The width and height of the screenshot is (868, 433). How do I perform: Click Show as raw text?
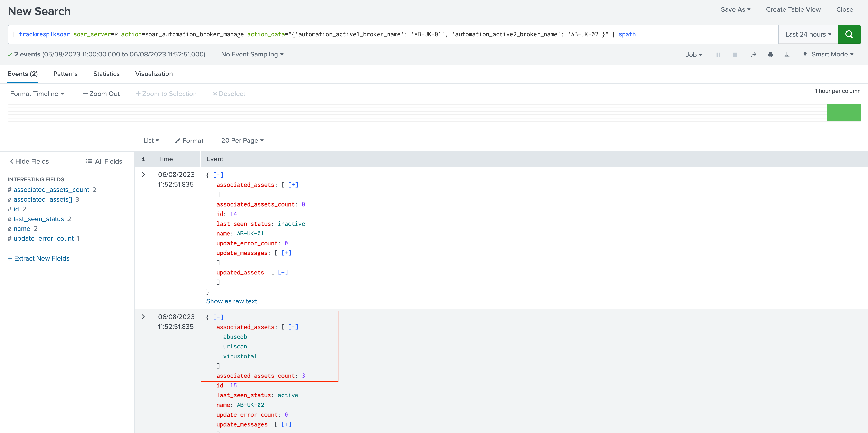click(x=231, y=301)
